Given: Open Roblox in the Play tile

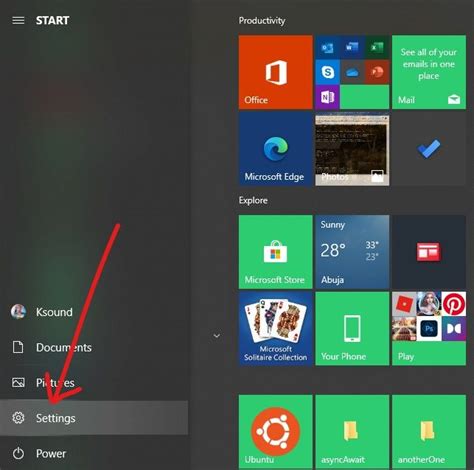Looking at the screenshot, I should 404,304.
